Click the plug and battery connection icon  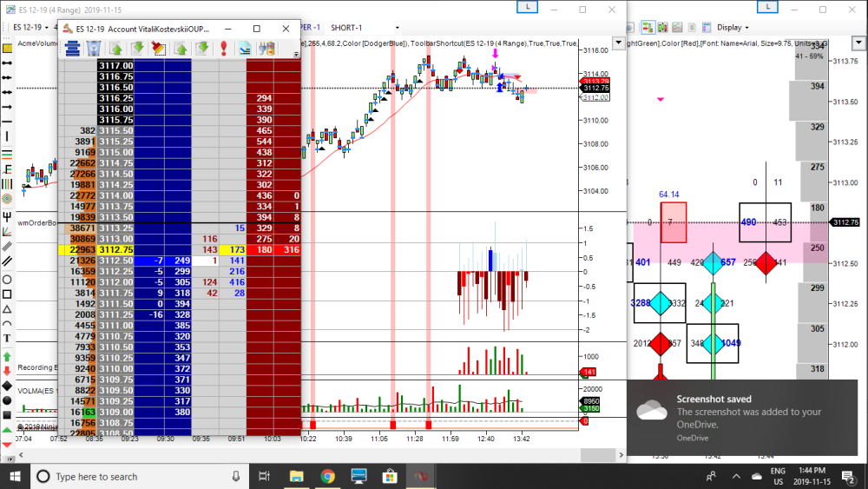click(x=266, y=49)
